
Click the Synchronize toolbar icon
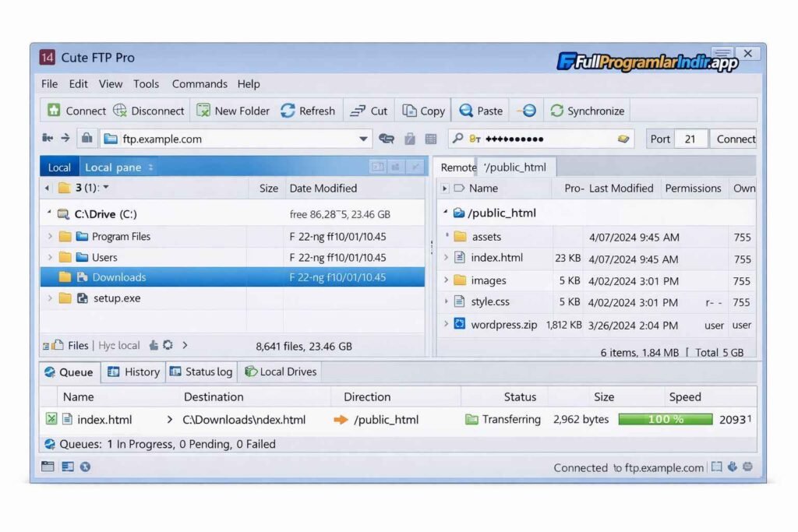[556, 111]
